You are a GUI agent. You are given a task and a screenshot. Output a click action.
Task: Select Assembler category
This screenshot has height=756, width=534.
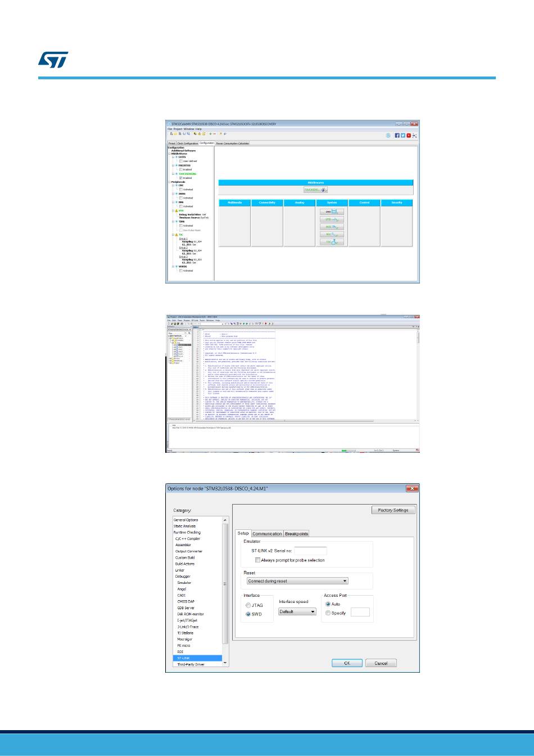(184, 544)
